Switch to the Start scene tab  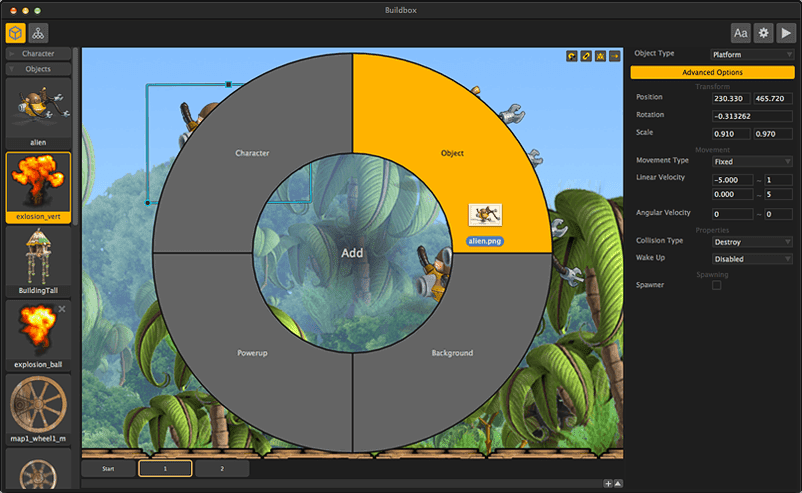[x=108, y=468]
